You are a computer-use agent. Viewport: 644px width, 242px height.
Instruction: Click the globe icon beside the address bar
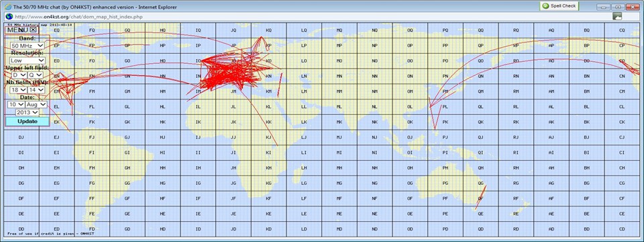(x=9, y=16)
